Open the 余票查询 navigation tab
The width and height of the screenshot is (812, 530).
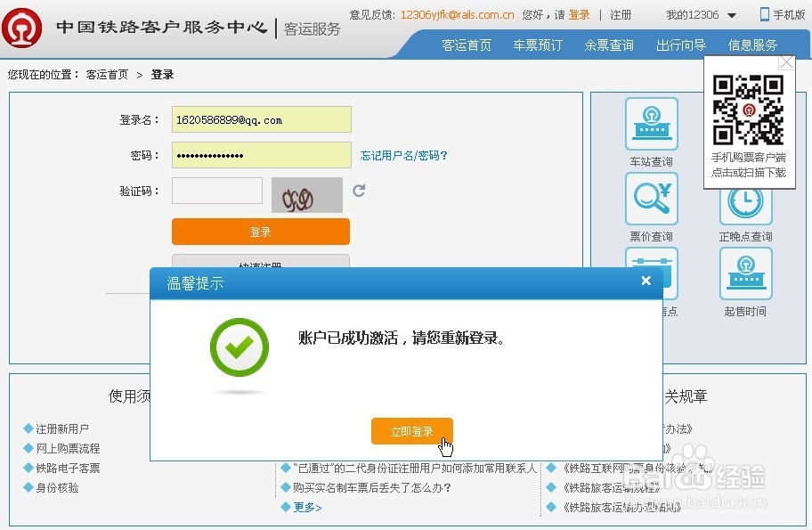608,45
